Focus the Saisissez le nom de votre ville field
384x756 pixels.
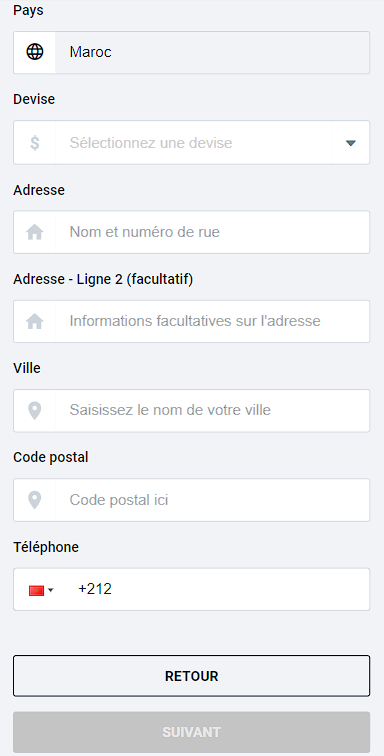pyautogui.click(x=212, y=411)
